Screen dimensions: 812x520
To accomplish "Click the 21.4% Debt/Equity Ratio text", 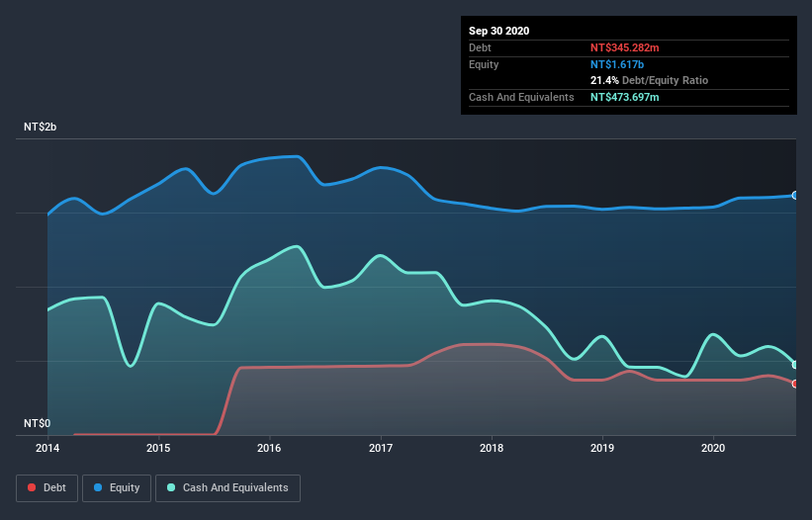I will [650, 81].
